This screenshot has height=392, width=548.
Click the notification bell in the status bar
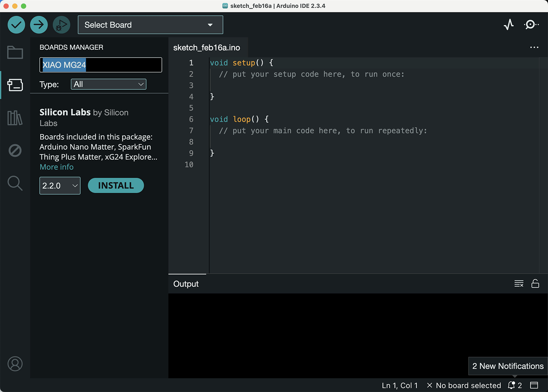(514, 385)
